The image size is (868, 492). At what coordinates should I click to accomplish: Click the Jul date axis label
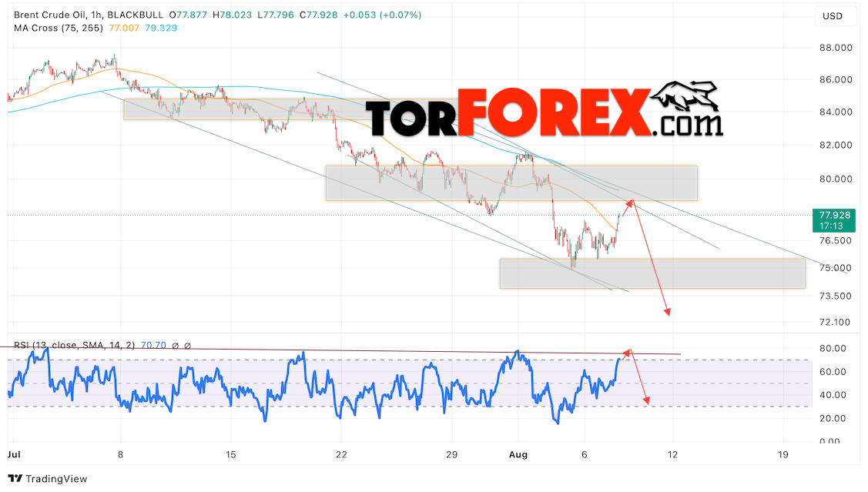14,455
